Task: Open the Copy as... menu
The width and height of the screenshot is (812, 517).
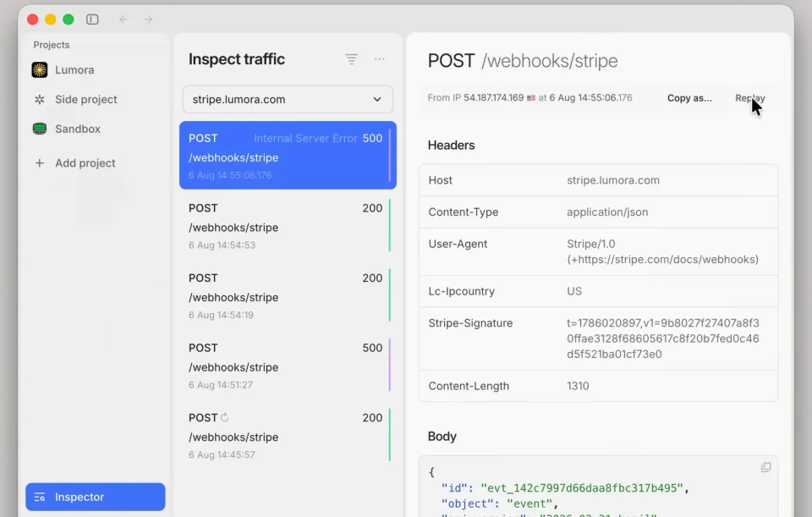Action: click(689, 98)
